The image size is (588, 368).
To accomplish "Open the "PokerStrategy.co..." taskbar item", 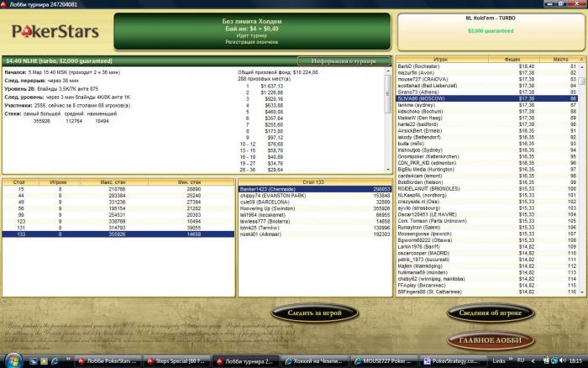I will (453, 361).
